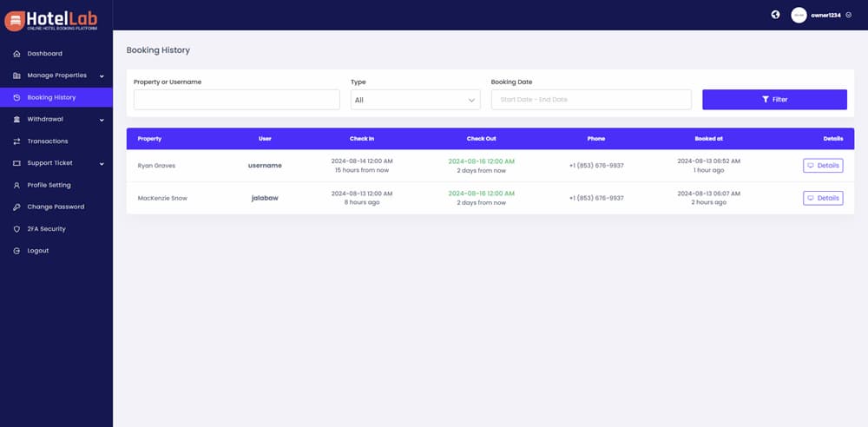Click the Check Out column header
This screenshot has width=868, height=427.
pos(481,139)
